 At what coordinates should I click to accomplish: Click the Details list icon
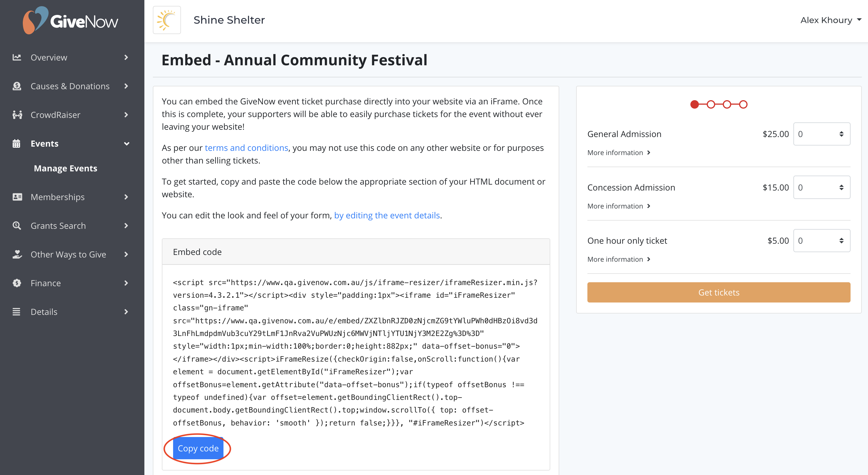tap(16, 312)
